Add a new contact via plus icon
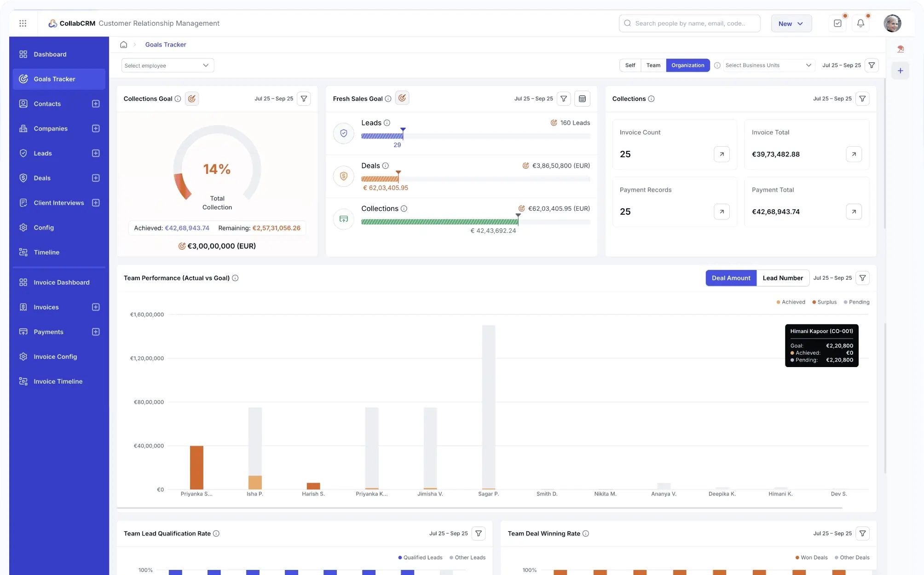 (96, 104)
